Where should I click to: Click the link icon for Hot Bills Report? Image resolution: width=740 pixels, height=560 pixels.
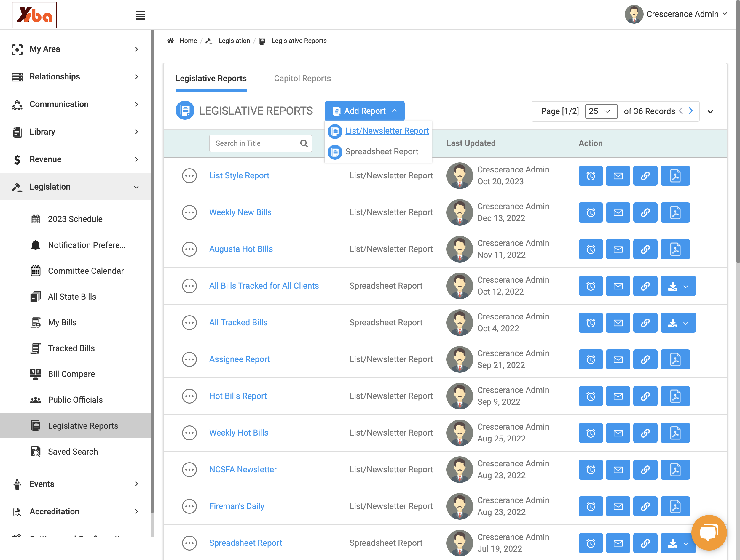point(645,396)
